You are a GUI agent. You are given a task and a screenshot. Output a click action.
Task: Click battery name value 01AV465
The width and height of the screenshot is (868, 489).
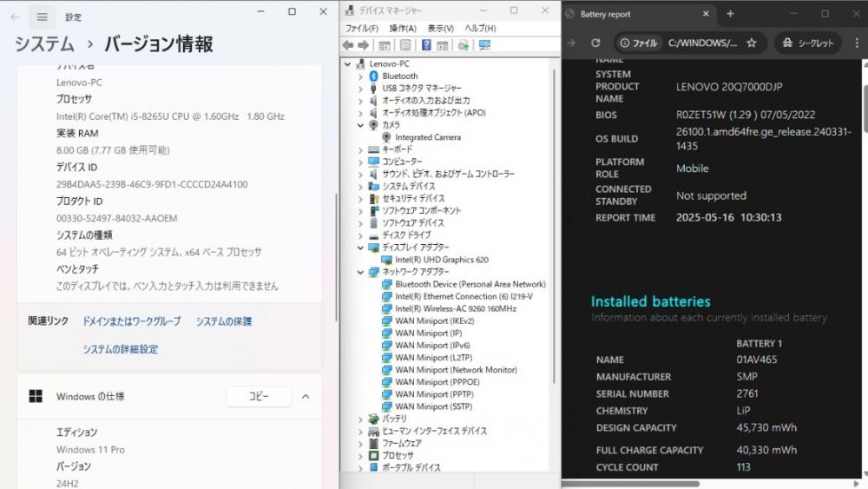[756, 360]
